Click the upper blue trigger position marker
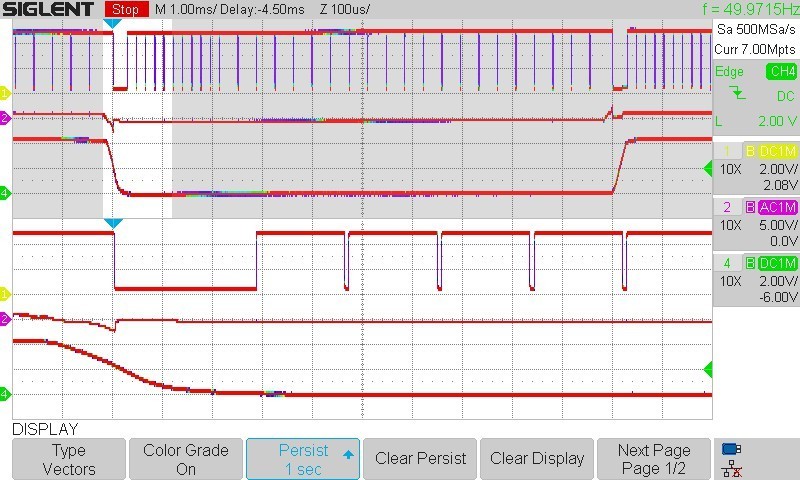 coord(112,23)
